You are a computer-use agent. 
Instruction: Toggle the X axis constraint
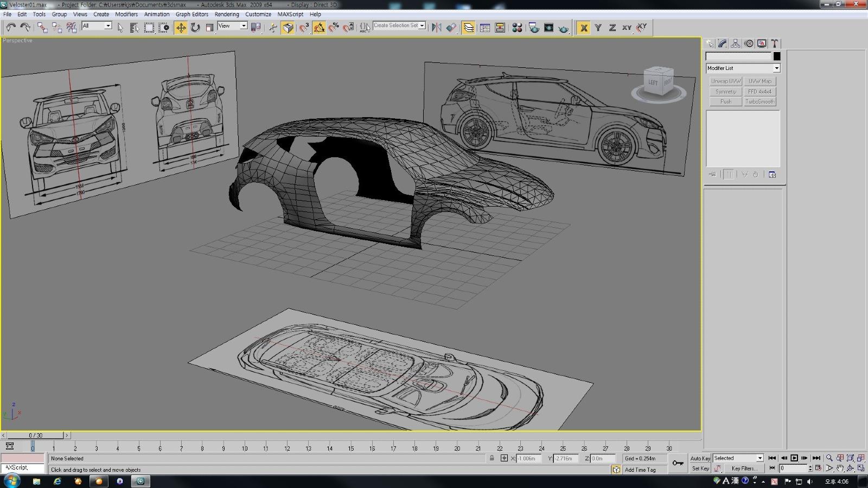[584, 28]
